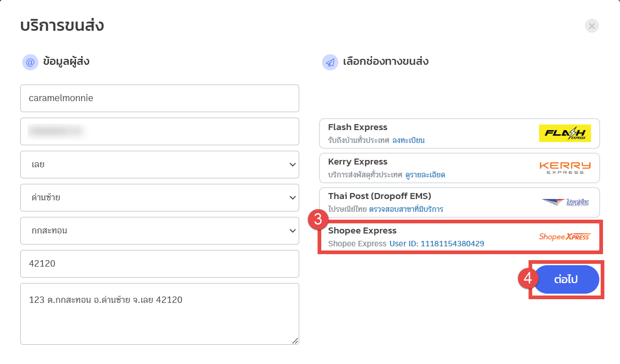The image size is (620, 364).
Task: Click the Kerry Express logo
Action: pos(565,168)
